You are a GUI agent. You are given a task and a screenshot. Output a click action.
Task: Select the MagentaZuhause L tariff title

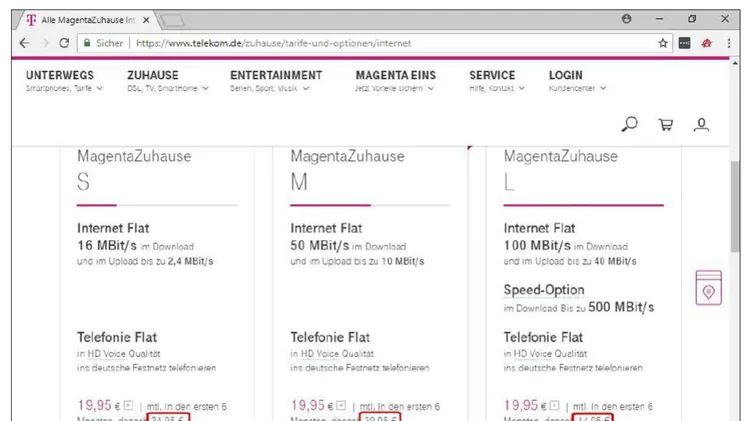click(561, 169)
